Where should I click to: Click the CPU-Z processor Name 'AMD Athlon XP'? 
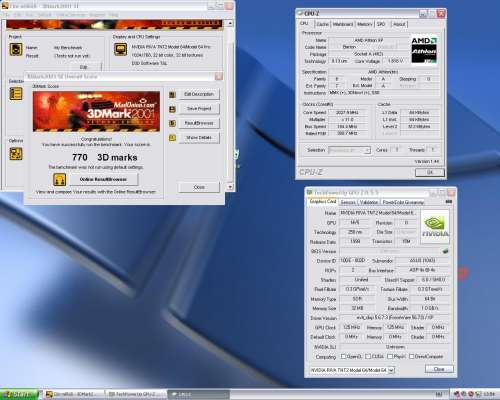(369, 40)
